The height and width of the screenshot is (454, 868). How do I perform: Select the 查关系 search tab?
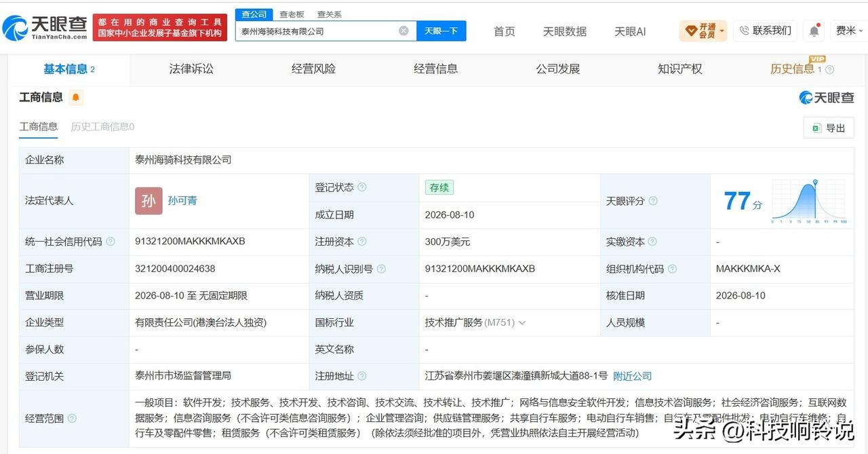(x=330, y=14)
